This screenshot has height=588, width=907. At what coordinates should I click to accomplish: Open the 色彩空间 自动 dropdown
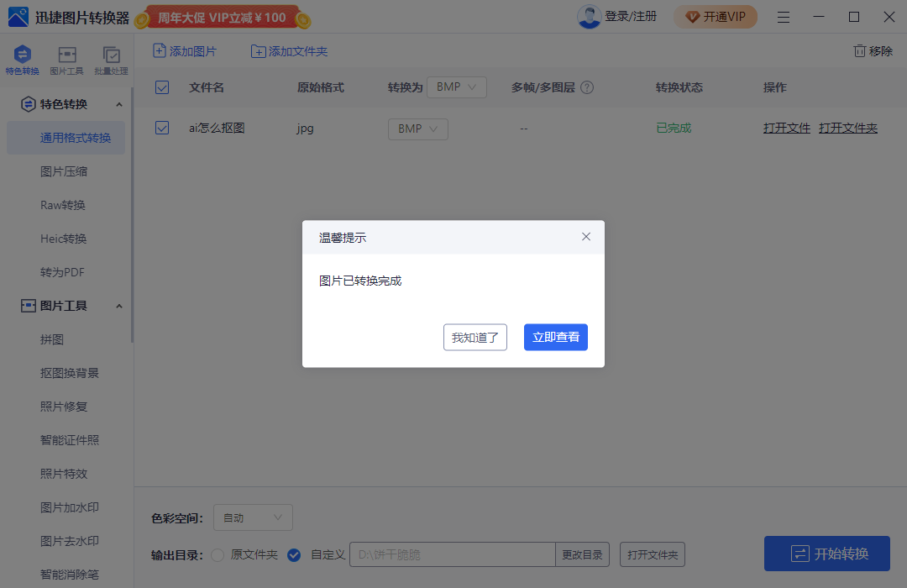(253, 517)
